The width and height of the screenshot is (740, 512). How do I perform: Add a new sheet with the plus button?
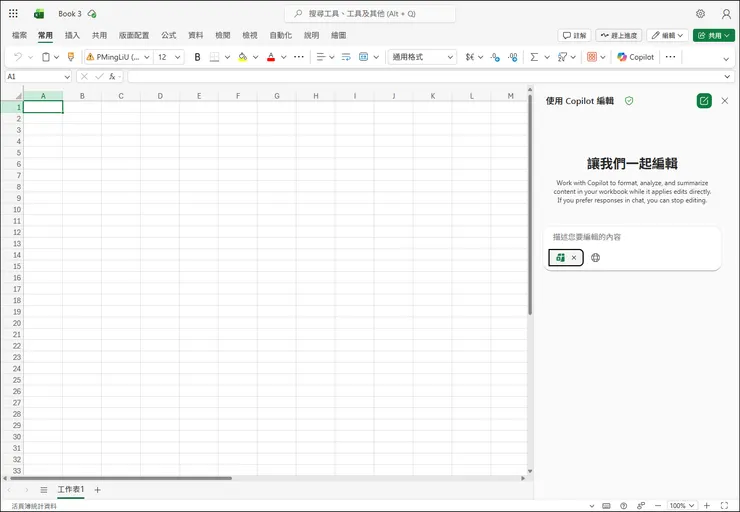pyautogui.click(x=97, y=490)
